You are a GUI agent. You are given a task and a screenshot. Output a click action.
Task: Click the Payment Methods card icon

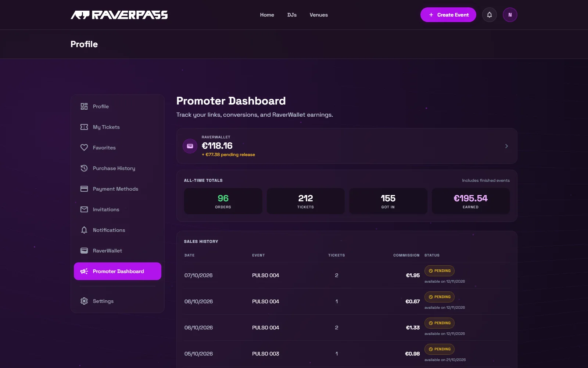coord(84,189)
